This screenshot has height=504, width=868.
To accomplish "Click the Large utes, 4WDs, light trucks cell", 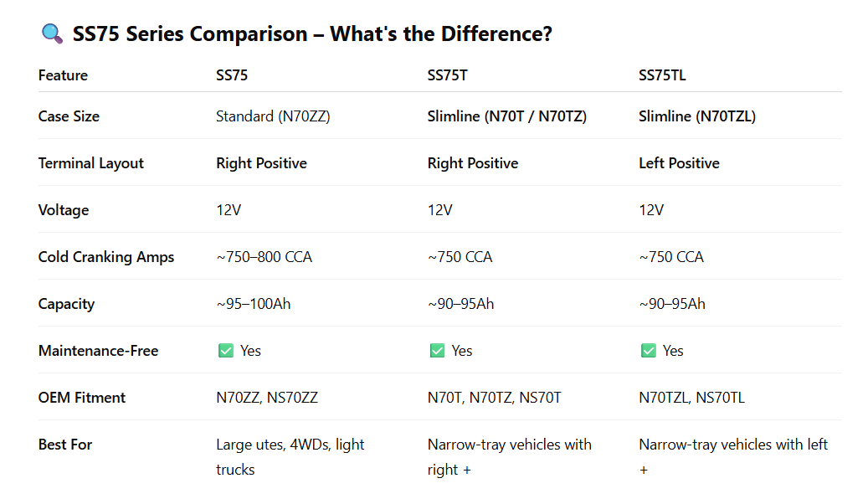I will coord(290,456).
